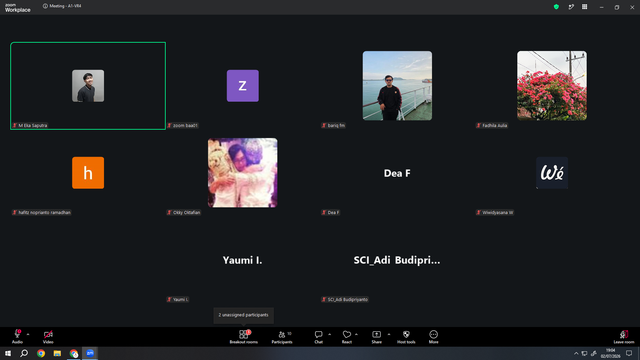640x360 pixels.
Task: Expand audio options arrow beside Audio
Action: (x=28, y=334)
